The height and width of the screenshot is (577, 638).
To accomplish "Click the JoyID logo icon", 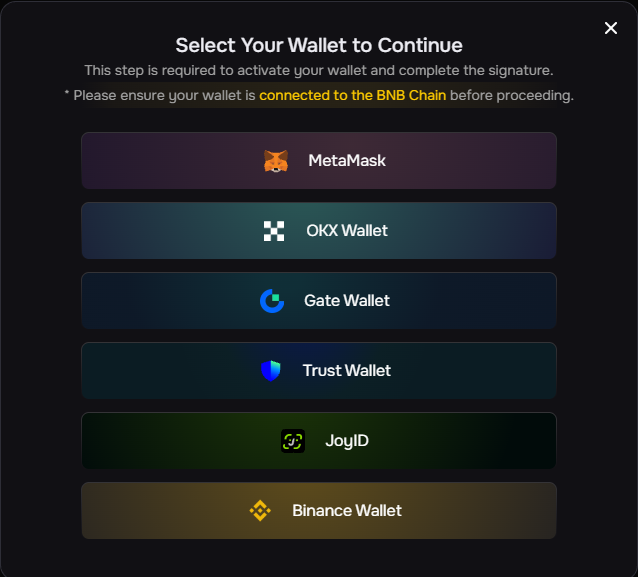I will click(x=293, y=441).
